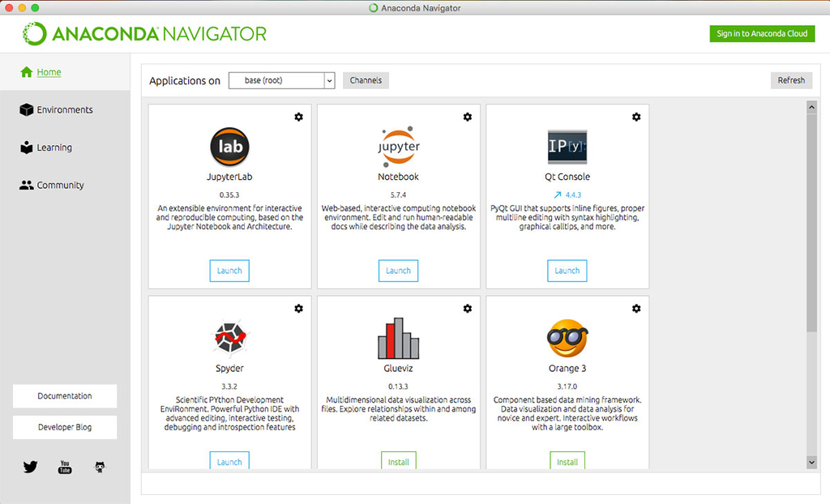Click the Spyder version 3.3.2 text

(229, 387)
